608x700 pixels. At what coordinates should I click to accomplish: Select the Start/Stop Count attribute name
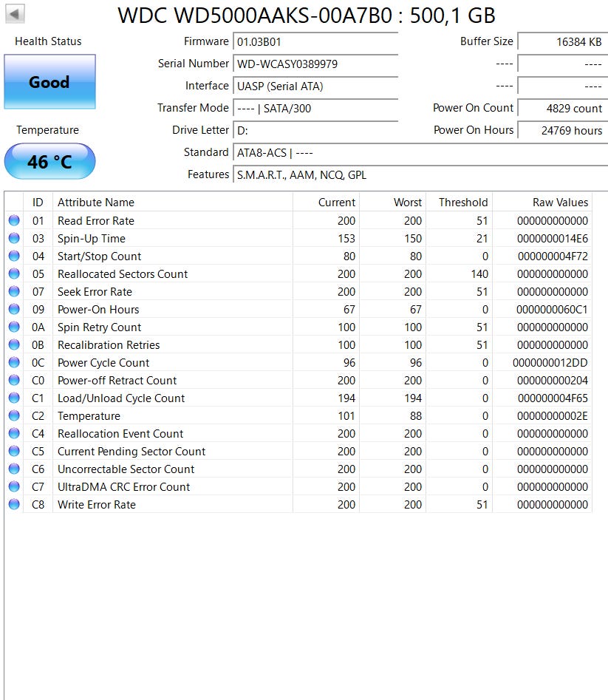pos(100,256)
